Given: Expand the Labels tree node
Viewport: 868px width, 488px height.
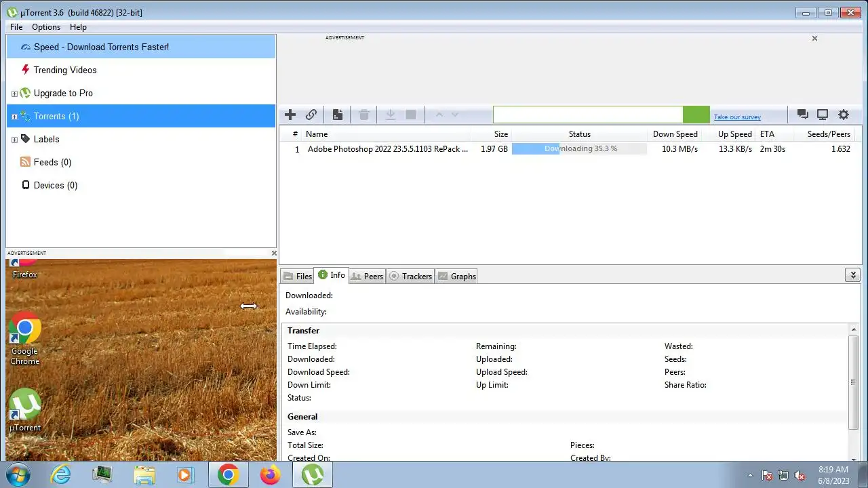Looking at the screenshot, I should tap(14, 140).
